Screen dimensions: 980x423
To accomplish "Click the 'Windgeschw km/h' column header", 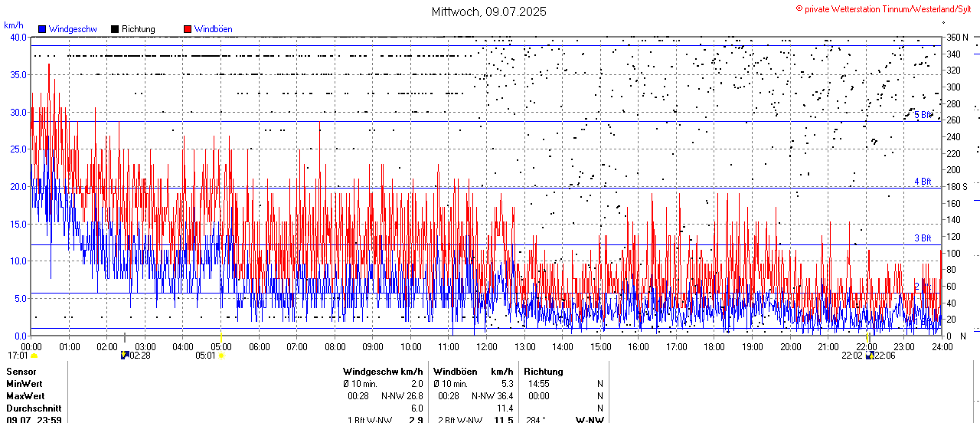I will 383,371.
